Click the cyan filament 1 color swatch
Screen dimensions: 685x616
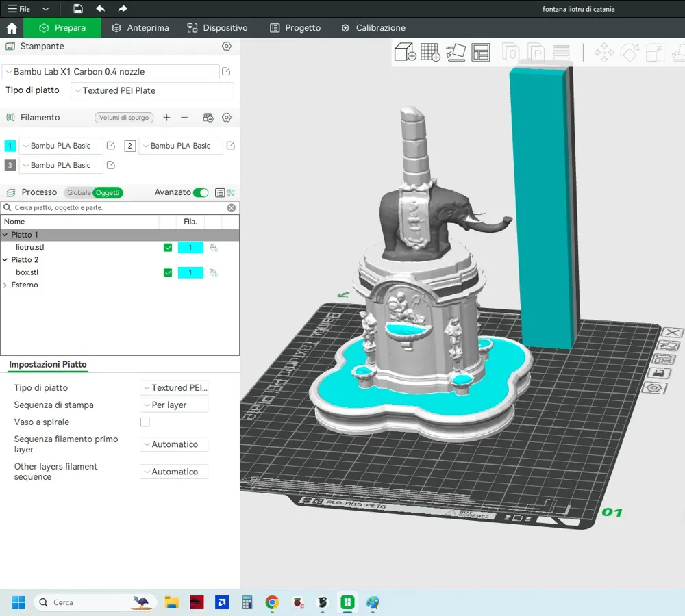click(x=10, y=146)
